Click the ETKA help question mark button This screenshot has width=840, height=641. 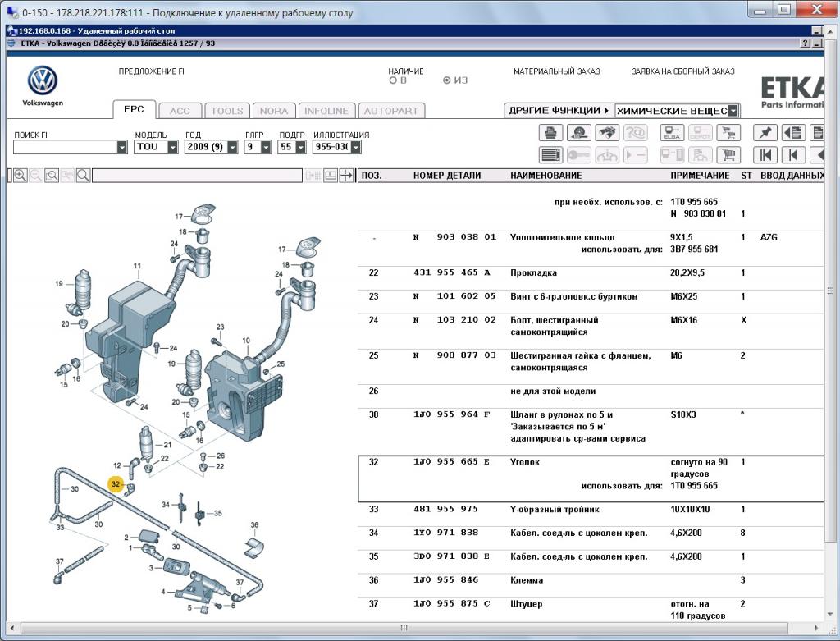click(x=806, y=43)
